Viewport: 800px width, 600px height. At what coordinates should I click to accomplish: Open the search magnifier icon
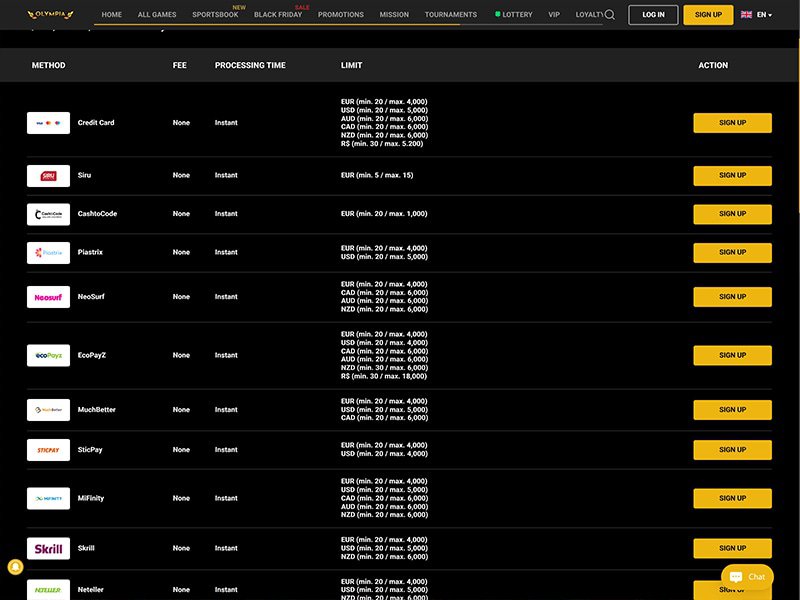click(609, 15)
